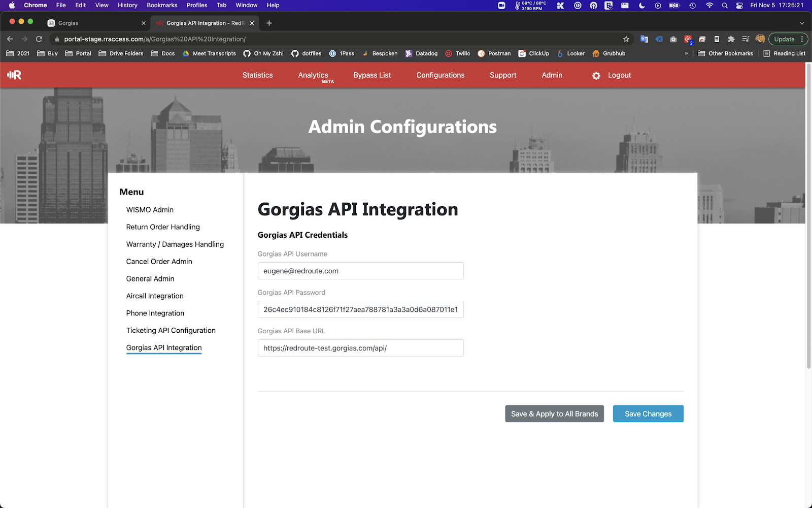Open the Portal bookmark folder
The width and height of the screenshot is (812, 508).
pyautogui.click(x=78, y=53)
